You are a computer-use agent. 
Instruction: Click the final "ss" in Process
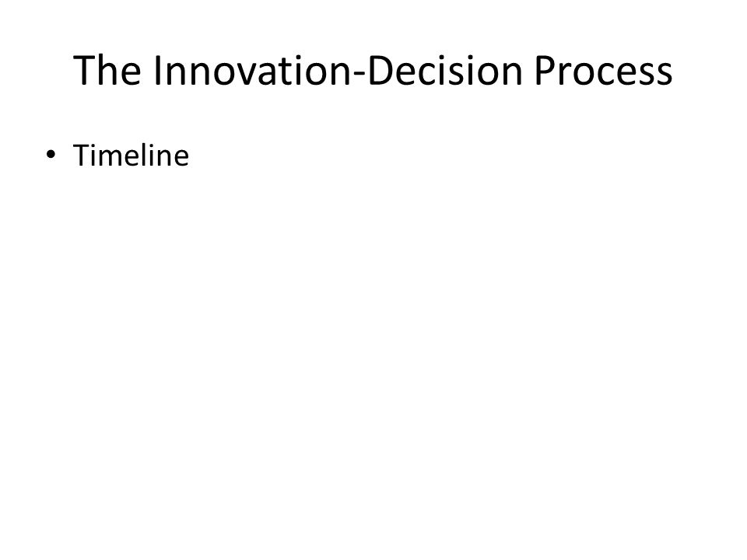[656, 73]
